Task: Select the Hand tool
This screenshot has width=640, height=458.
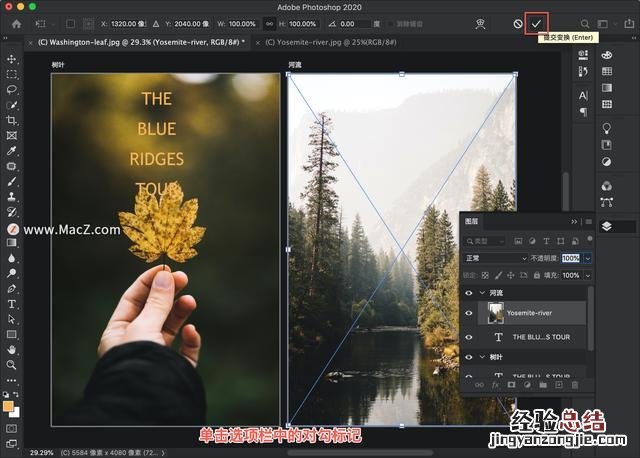Action: (x=11, y=350)
